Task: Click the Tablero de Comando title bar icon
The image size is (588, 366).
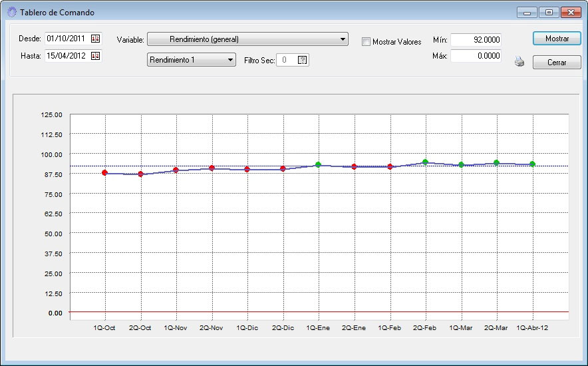Action: tap(11, 12)
